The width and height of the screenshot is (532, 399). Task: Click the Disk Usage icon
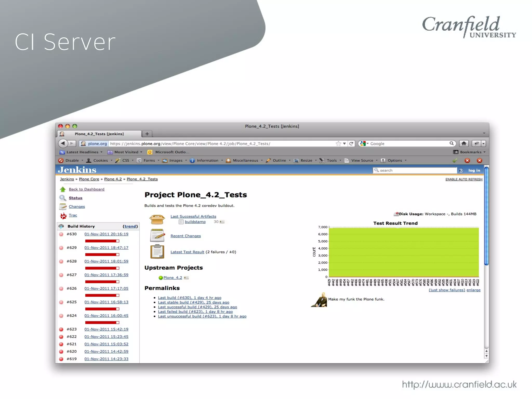396,214
